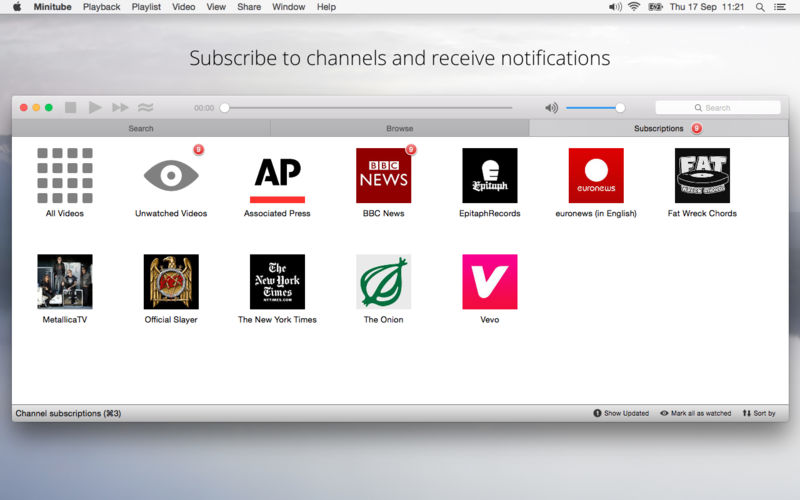
Task: Open the All Videos grid icon
Action: click(x=65, y=176)
